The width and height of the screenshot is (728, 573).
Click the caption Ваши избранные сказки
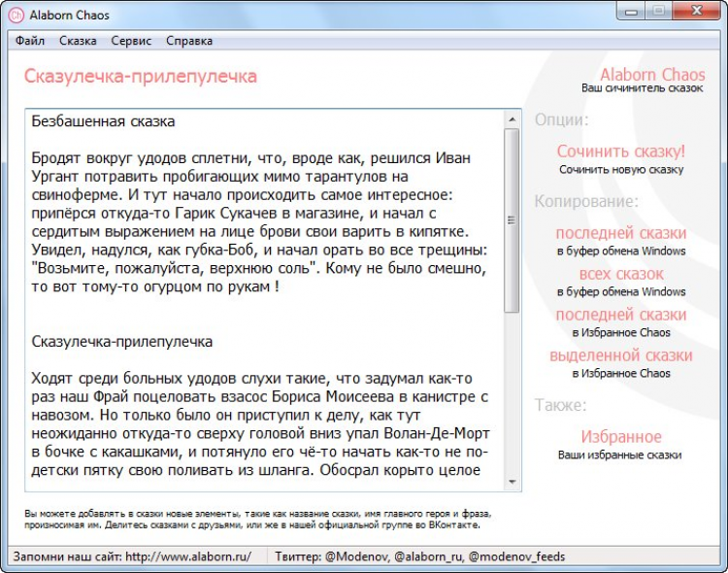620,455
